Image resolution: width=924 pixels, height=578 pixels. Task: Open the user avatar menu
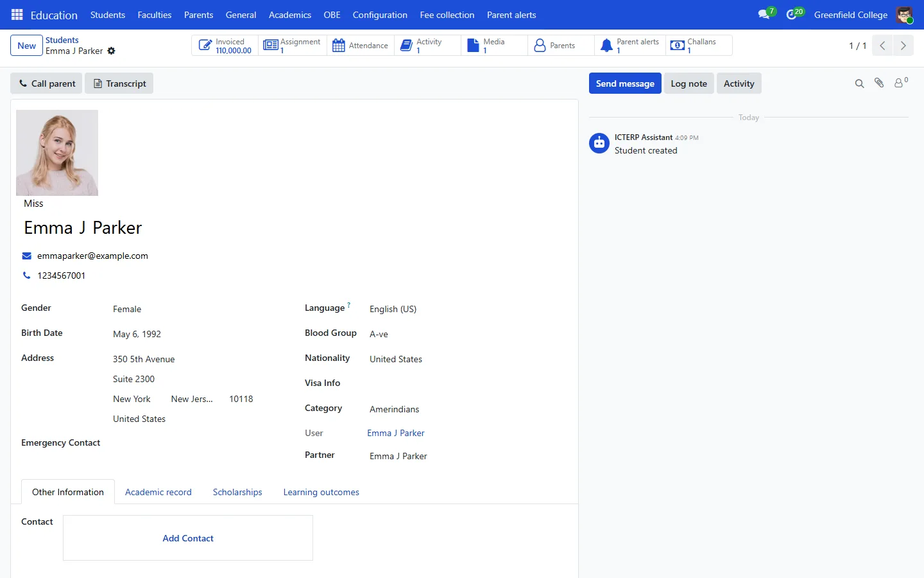(905, 15)
